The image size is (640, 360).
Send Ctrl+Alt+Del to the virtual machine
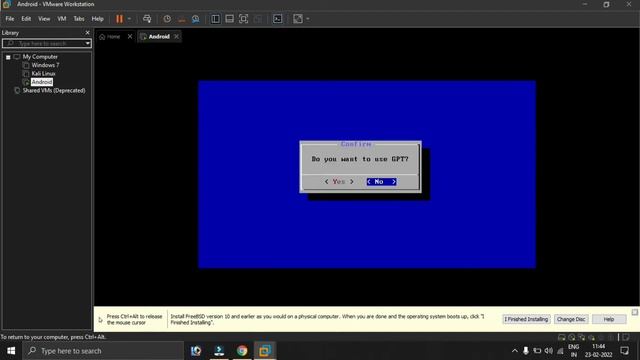click(x=147, y=19)
